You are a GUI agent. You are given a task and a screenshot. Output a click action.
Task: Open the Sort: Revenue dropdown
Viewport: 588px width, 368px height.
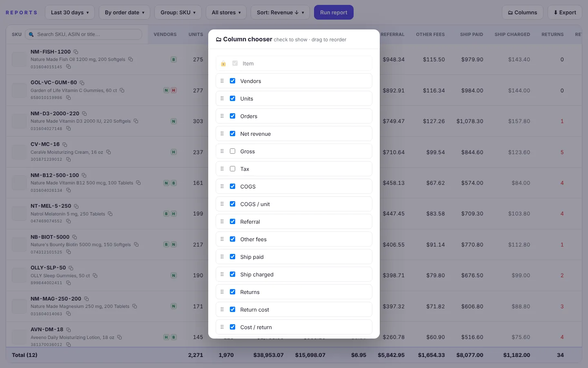click(x=280, y=12)
